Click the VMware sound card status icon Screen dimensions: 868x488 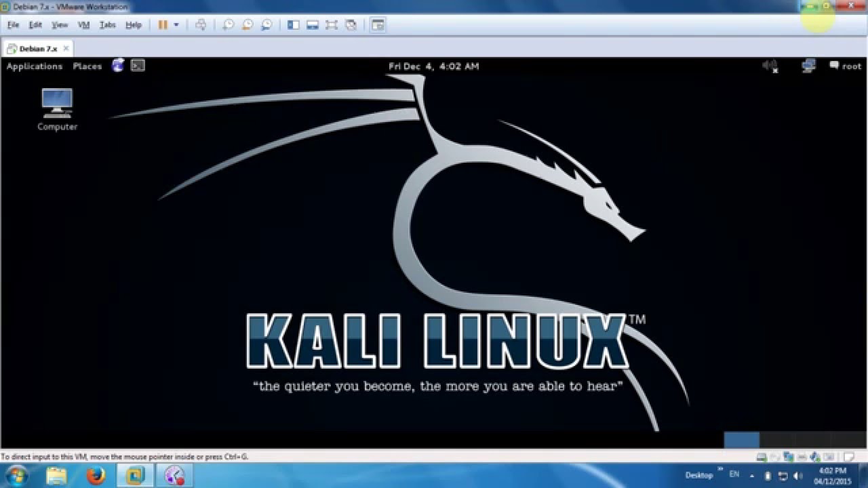tap(814, 457)
